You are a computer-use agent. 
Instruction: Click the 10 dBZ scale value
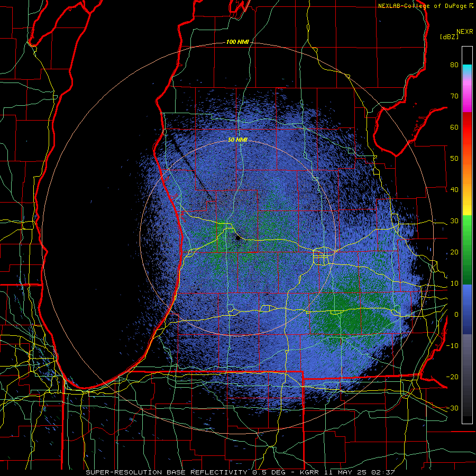(x=454, y=283)
